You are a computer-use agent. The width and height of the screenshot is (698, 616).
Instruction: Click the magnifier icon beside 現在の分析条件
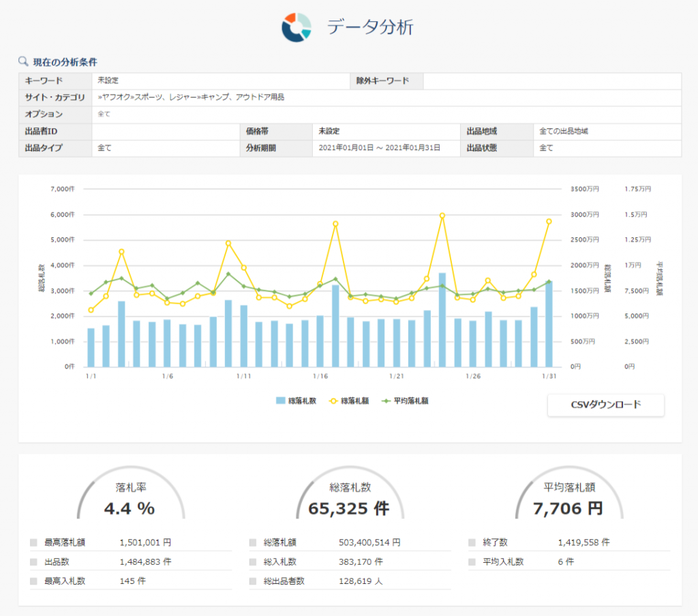tap(23, 61)
